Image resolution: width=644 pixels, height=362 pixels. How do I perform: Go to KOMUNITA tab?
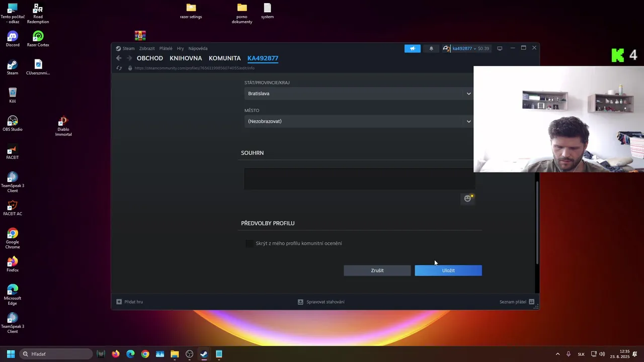point(224,58)
